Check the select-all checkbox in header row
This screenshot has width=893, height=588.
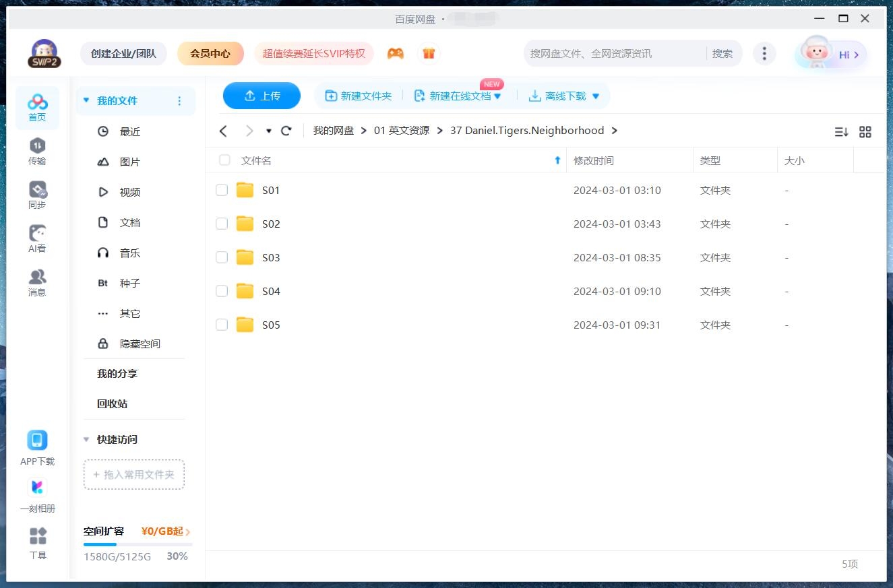point(224,160)
